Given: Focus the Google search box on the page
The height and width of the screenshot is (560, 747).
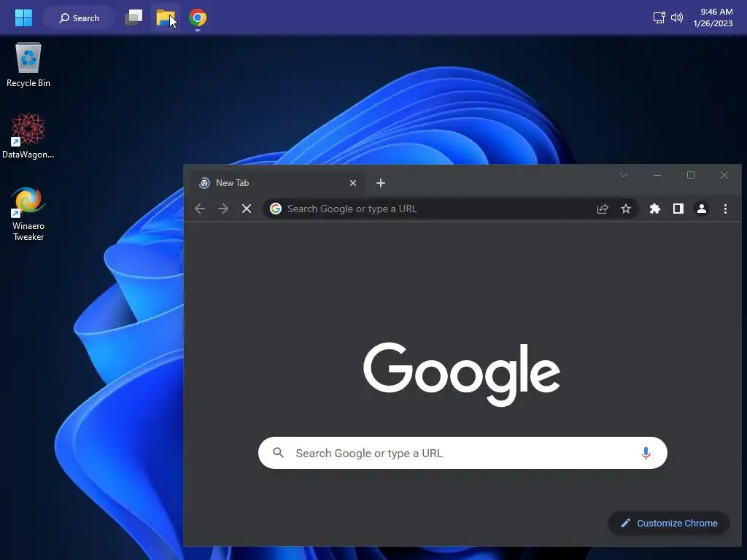Looking at the screenshot, I should pyautogui.click(x=462, y=453).
